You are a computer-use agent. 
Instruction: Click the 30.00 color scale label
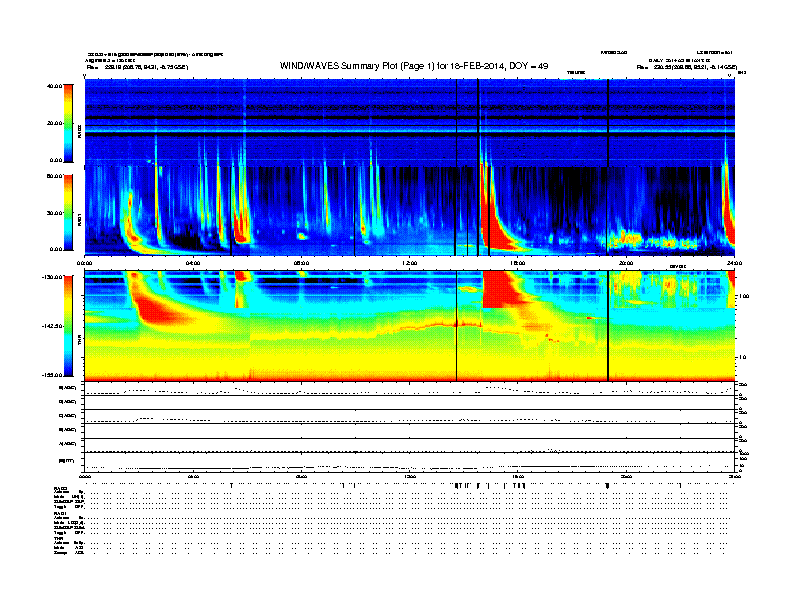[54, 213]
